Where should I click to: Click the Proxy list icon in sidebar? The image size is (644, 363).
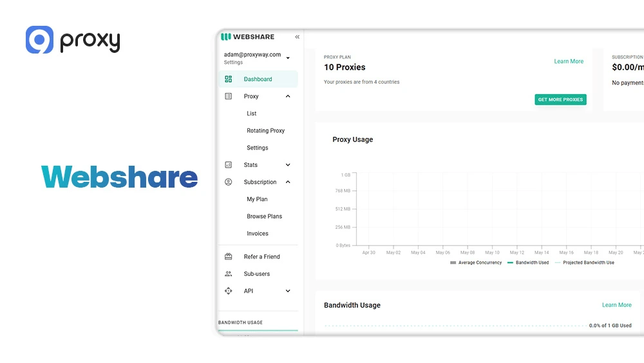click(x=228, y=96)
